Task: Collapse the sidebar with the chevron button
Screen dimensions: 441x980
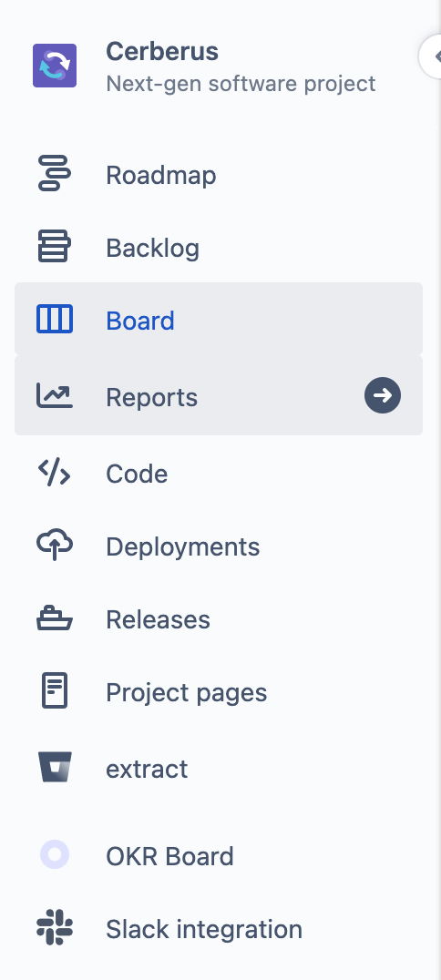Action: click(x=432, y=56)
